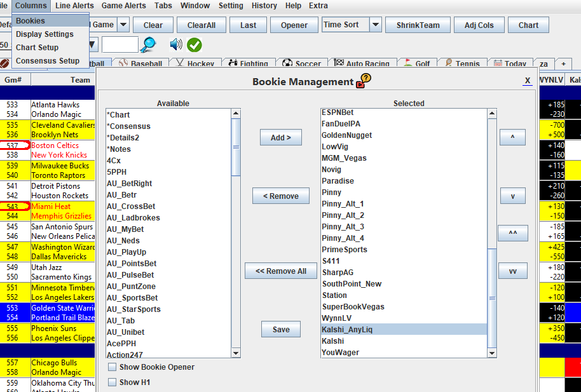The width and height of the screenshot is (581, 392).
Task: Close Bookie Management with X link
Action: [527, 81]
